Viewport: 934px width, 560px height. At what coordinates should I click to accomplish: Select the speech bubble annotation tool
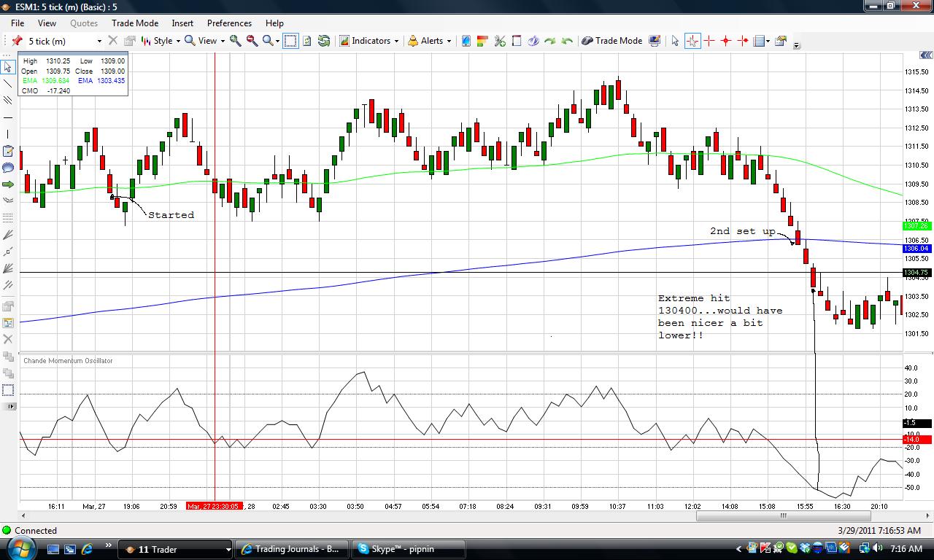coord(8,168)
